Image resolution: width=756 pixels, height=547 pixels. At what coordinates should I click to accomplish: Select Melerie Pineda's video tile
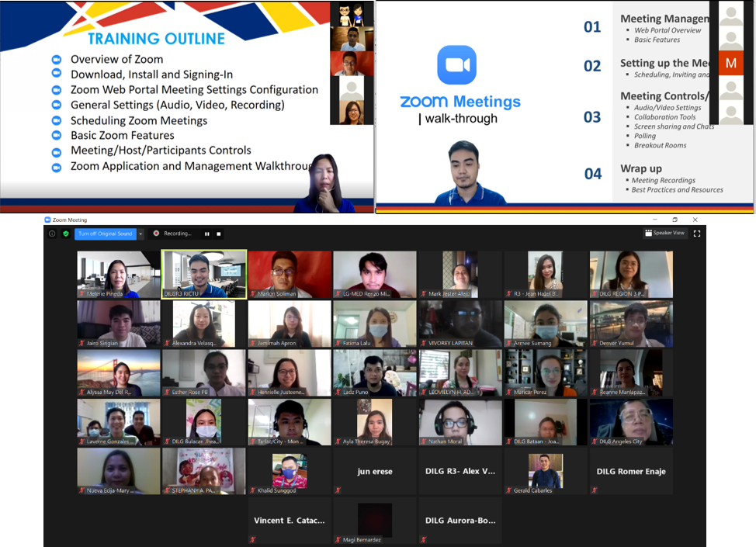pyautogui.click(x=119, y=274)
